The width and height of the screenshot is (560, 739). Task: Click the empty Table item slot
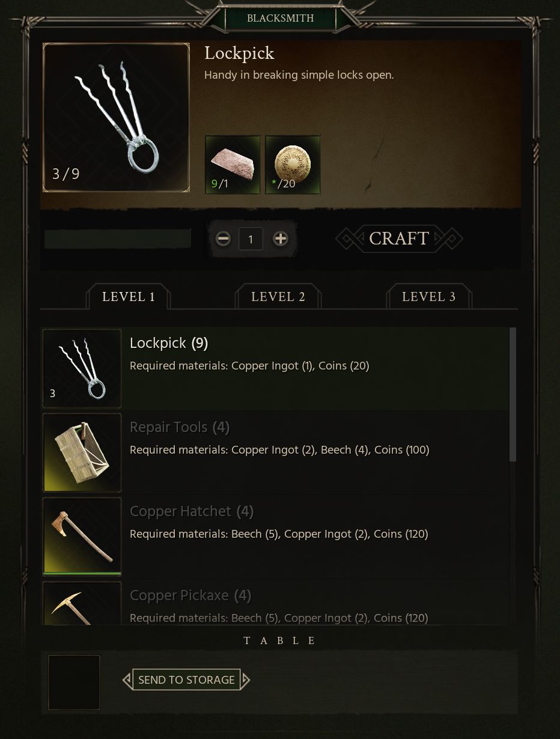tap(74, 683)
